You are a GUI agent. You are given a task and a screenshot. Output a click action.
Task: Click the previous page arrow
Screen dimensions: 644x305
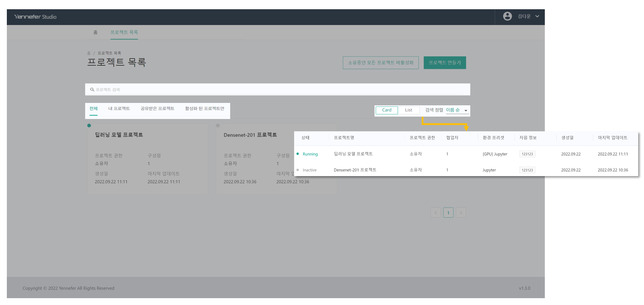point(435,213)
